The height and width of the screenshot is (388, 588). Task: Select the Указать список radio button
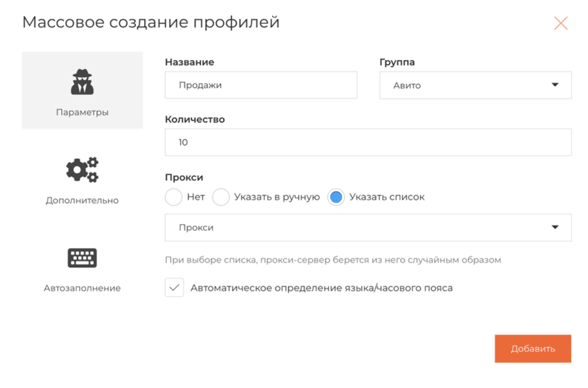(x=336, y=197)
